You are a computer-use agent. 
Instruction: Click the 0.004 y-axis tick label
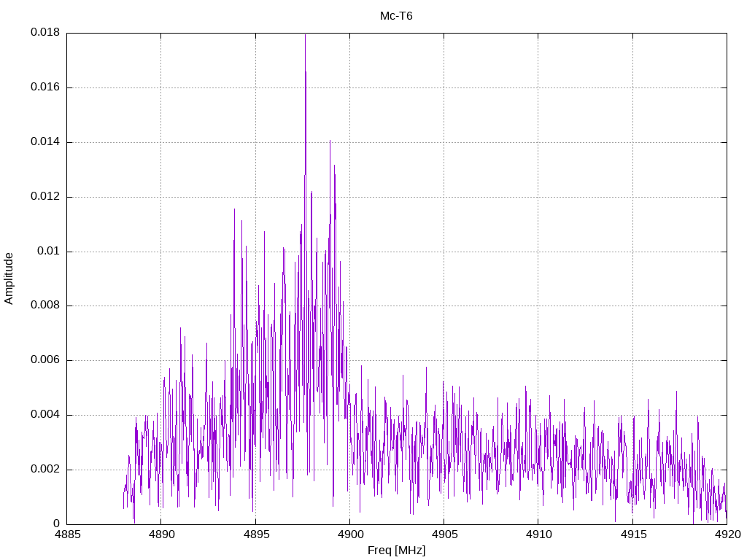[x=45, y=415]
